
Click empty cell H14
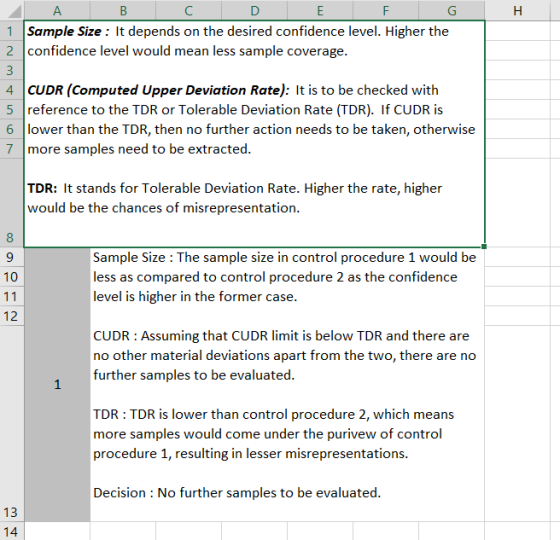tap(518, 531)
